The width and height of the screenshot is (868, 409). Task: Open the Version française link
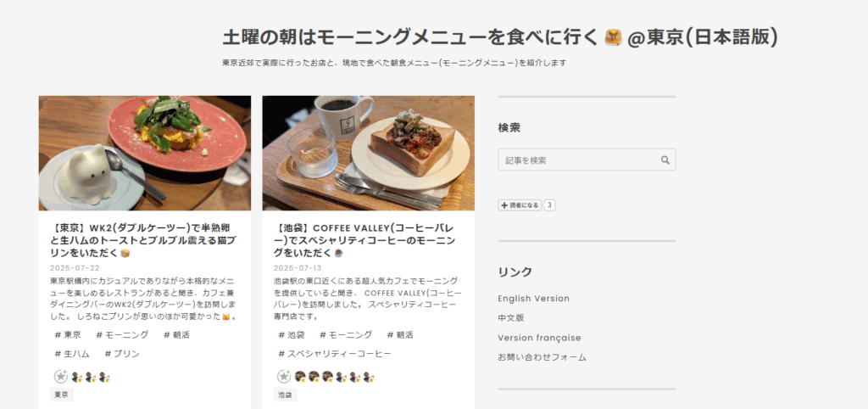539,338
